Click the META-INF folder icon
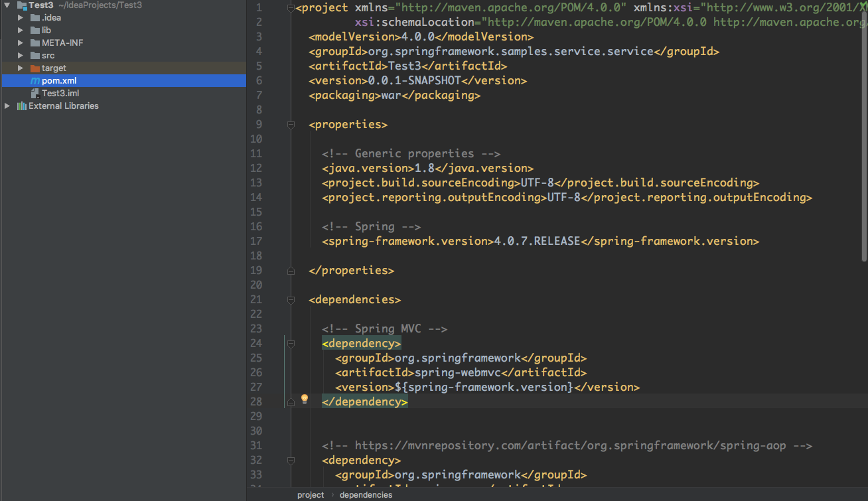This screenshot has height=501, width=868. [x=35, y=42]
